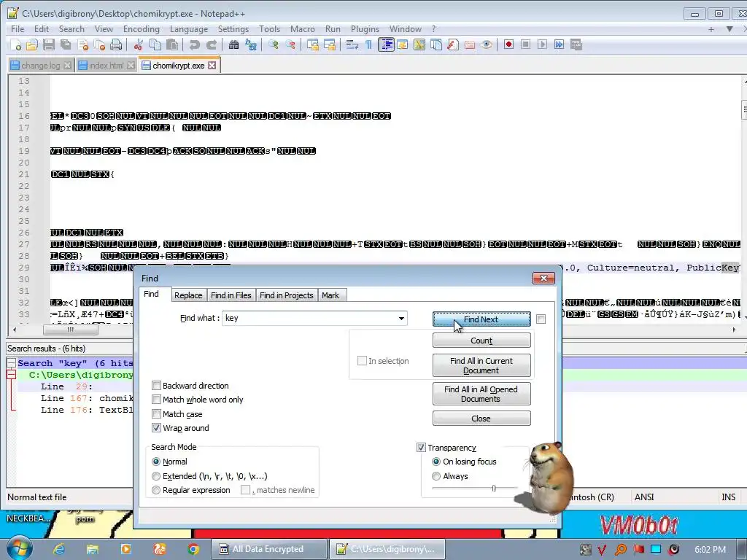This screenshot has height=560, width=747.
Task: Open the Windows Start button
Action: pos(18,548)
